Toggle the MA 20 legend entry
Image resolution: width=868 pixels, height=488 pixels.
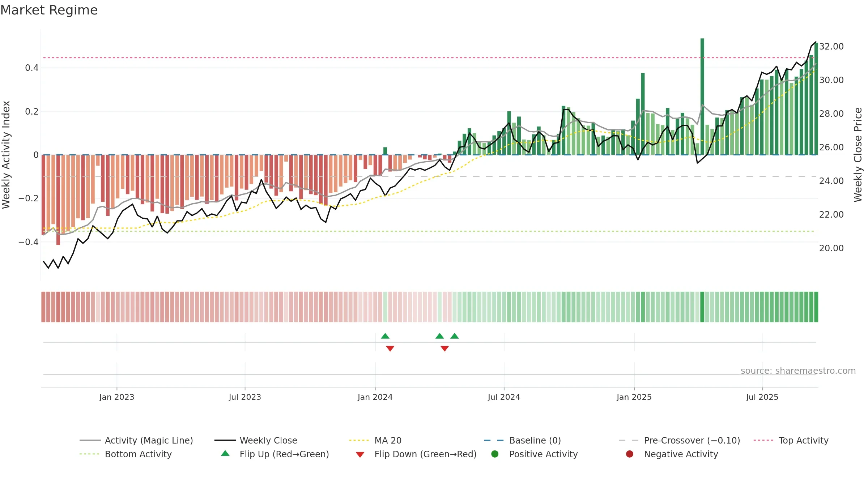tap(375, 440)
